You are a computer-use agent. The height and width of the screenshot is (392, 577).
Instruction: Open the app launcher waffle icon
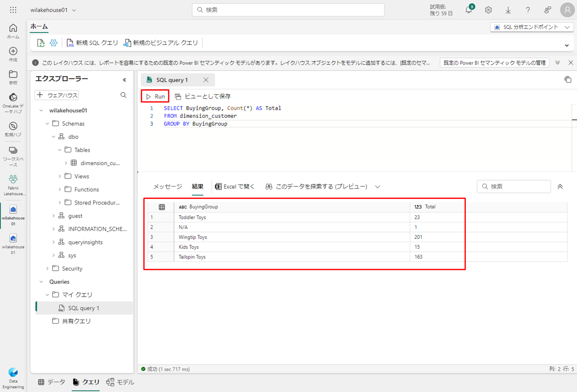point(13,10)
